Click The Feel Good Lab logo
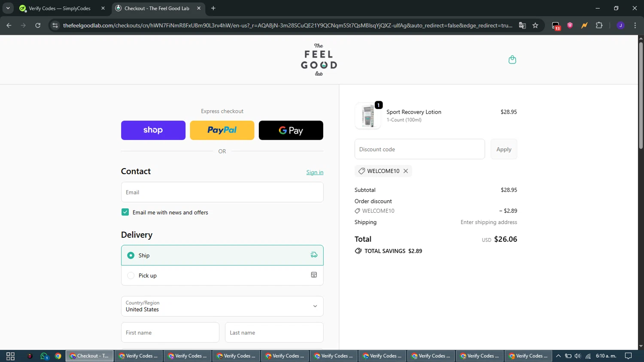The image size is (644, 362). pos(319,60)
